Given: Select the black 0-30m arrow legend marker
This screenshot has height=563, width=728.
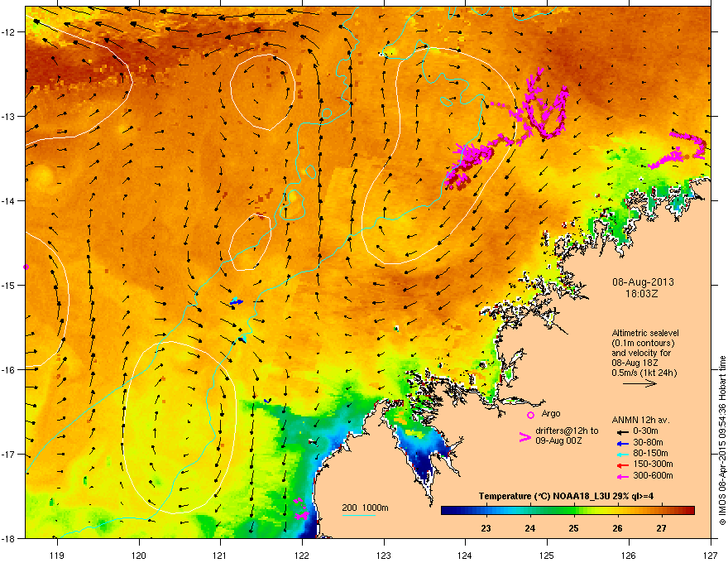Looking at the screenshot, I should (622, 431).
